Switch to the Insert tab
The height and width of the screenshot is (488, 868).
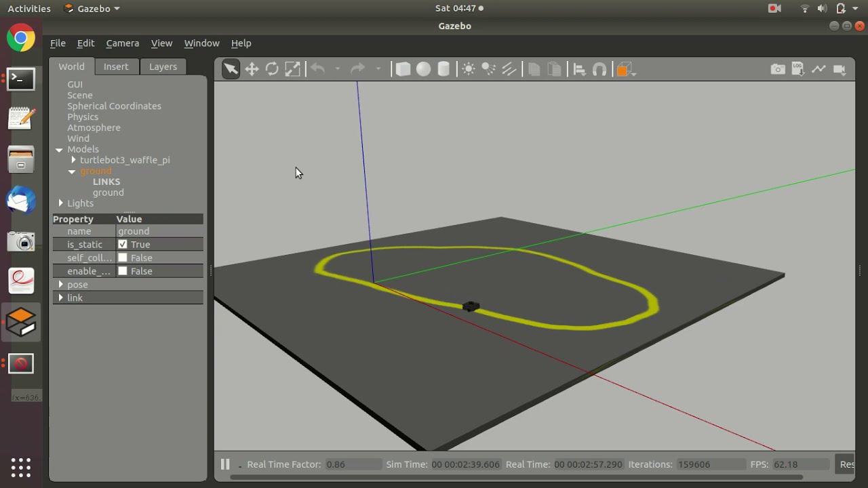(116, 66)
